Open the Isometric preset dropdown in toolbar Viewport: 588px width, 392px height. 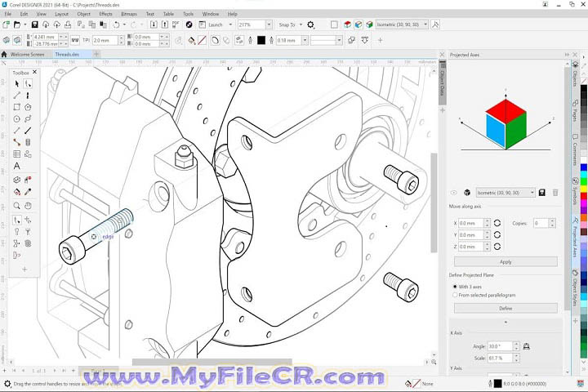point(425,24)
